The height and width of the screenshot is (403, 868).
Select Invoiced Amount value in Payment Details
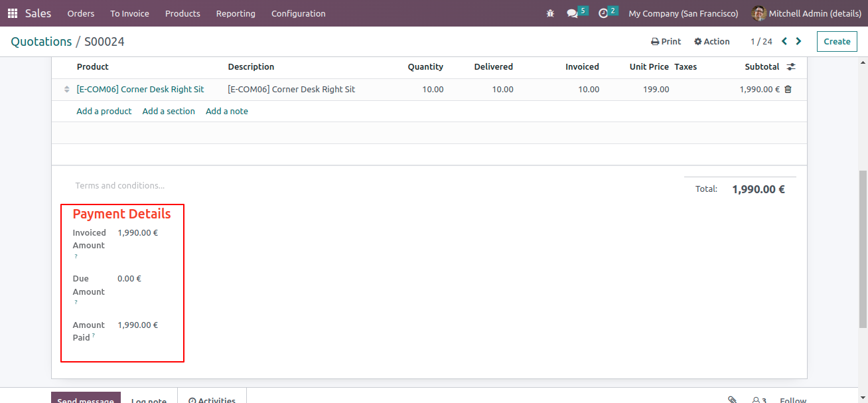pos(137,232)
